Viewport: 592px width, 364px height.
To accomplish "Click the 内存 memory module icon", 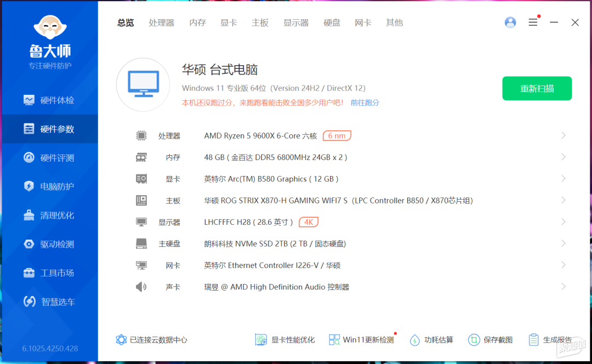I will 141,157.
